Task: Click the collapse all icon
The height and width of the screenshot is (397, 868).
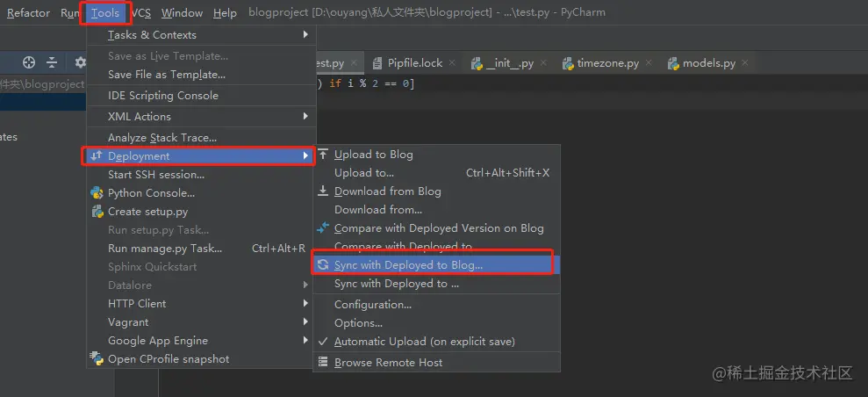Action: [x=52, y=62]
